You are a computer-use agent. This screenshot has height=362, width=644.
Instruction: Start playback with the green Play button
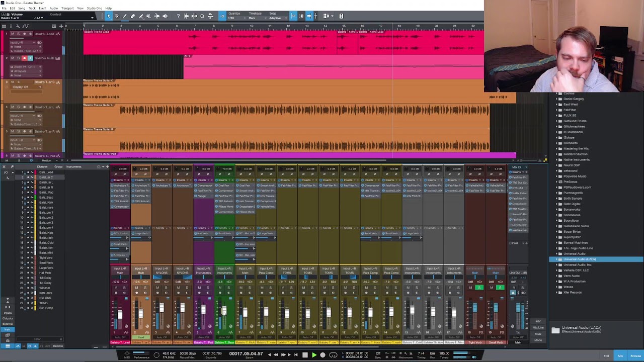(x=314, y=355)
